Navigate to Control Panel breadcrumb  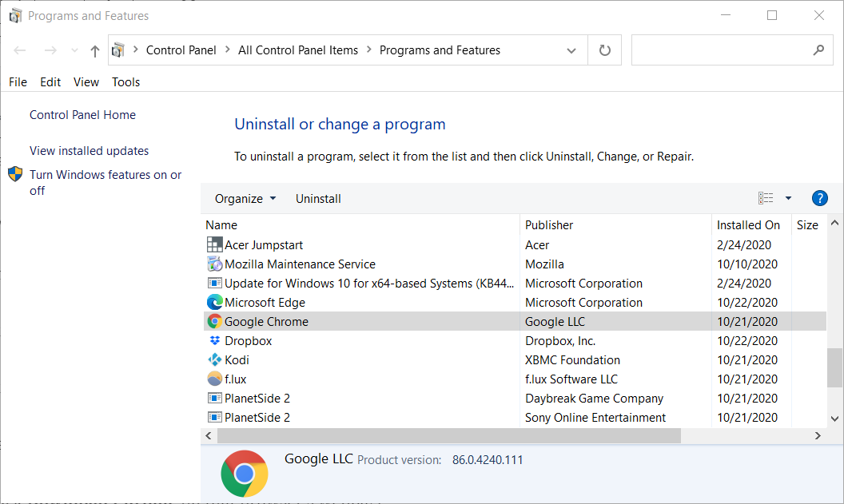tap(181, 50)
